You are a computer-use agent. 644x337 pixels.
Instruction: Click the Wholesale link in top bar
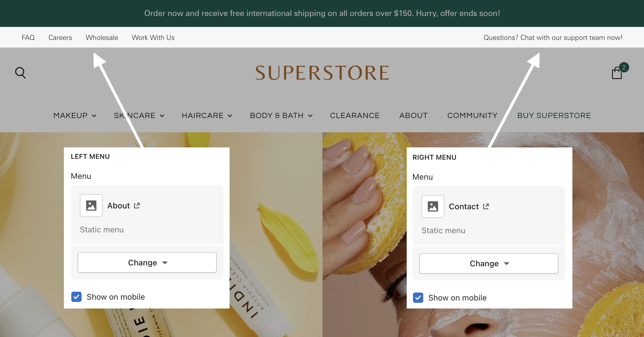pyautogui.click(x=102, y=38)
